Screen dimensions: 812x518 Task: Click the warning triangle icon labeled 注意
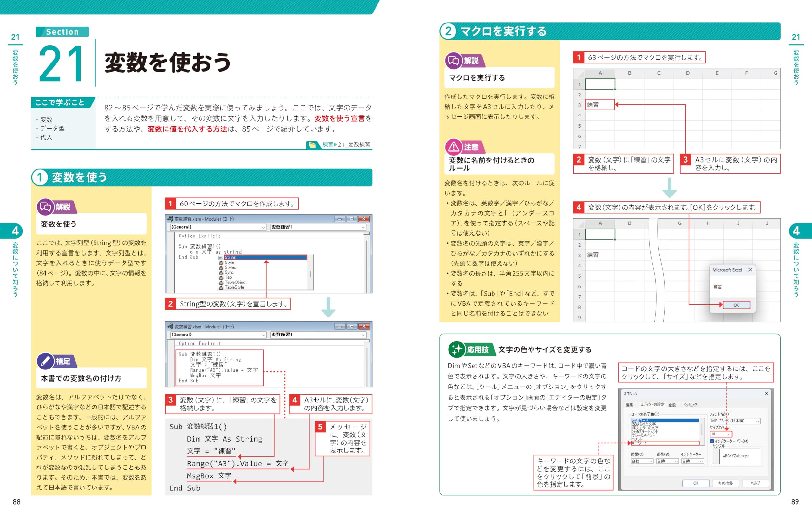tap(454, 147)
